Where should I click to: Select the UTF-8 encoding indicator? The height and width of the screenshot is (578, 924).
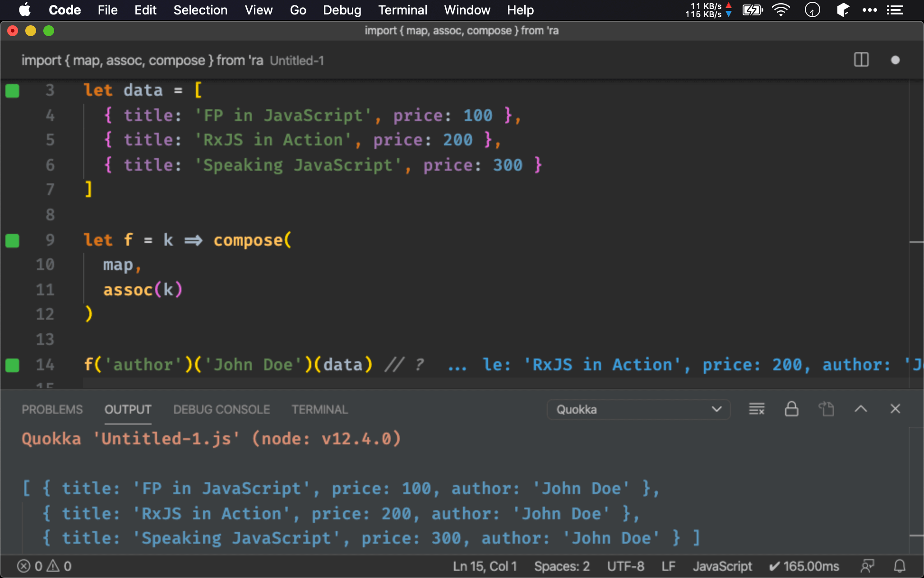coord(625,566)
